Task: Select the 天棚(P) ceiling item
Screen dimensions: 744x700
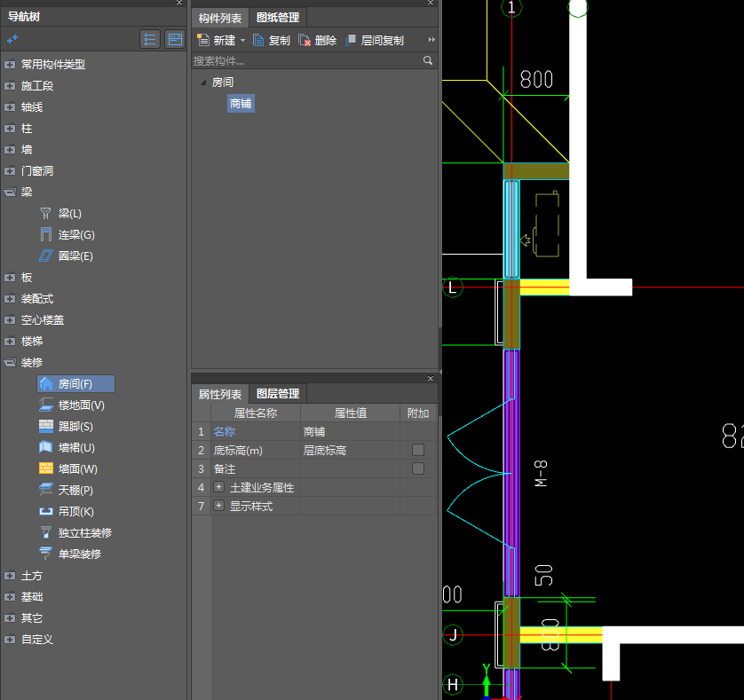Action: tap(66, 490)
